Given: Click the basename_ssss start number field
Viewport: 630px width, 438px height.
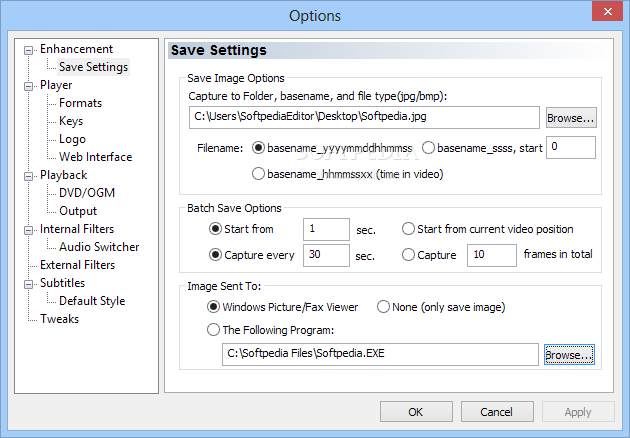Looking at the screenshot, I should tap(571, 147).
